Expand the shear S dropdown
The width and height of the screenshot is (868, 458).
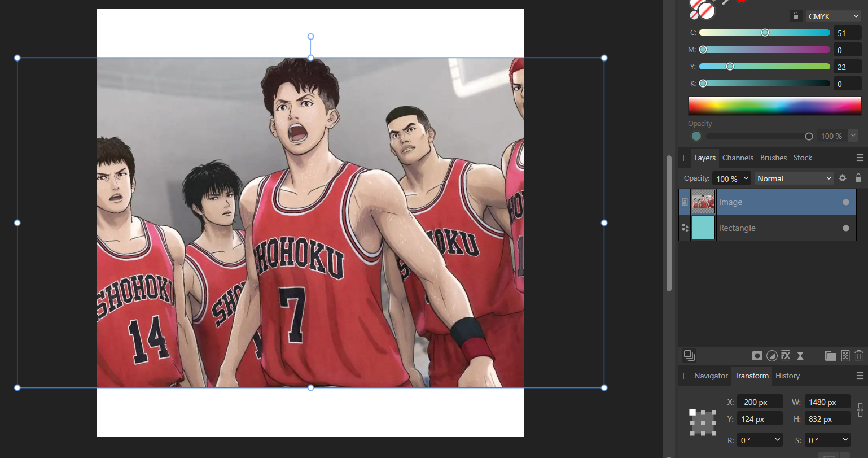[x=845, y=440]
